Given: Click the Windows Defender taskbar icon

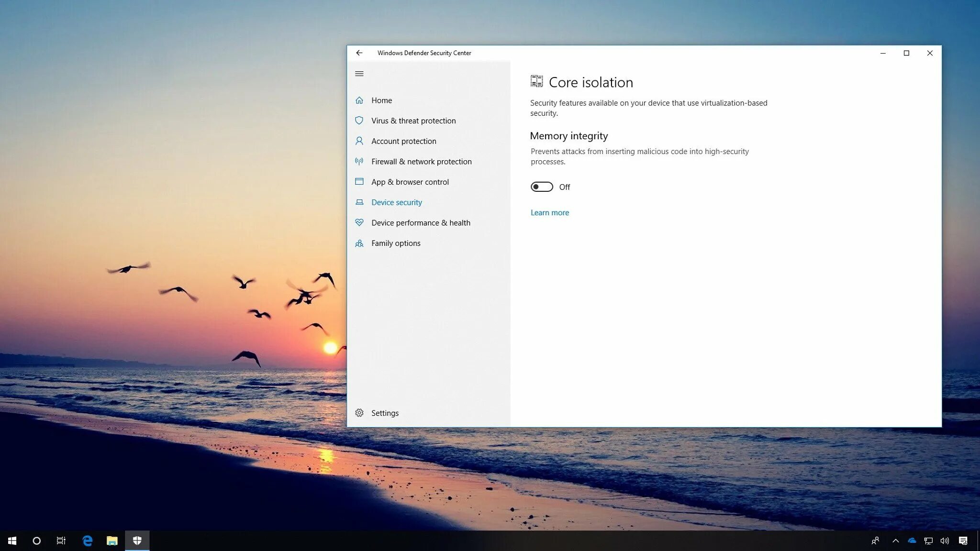Looking at the screenshot, I should click(x=137, y=540).
